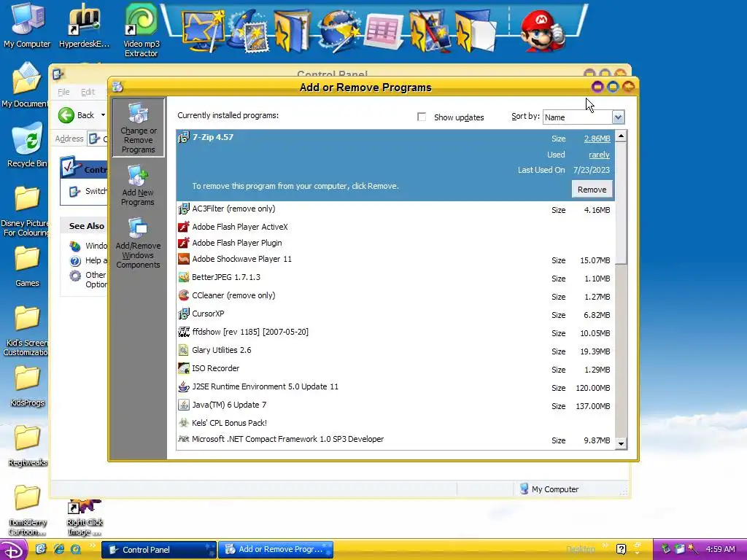The height and width of the screenshot is (560, 747).
Task: Click the Microsoft .NET Compact Framework icon
Action: pos(183,439)
